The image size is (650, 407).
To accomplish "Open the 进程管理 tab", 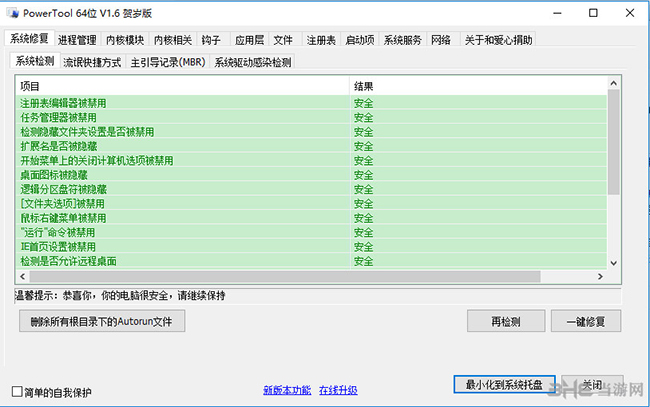I will point(77,40).
